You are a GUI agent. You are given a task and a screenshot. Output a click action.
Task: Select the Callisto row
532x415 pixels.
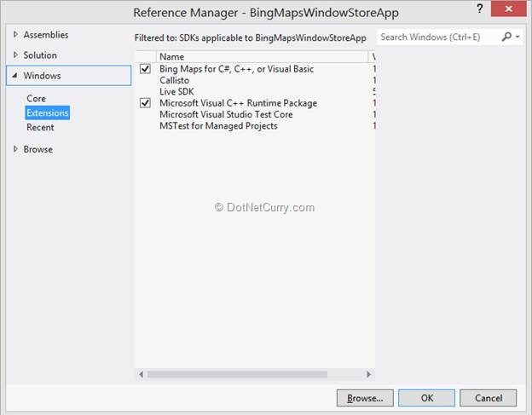255,80
